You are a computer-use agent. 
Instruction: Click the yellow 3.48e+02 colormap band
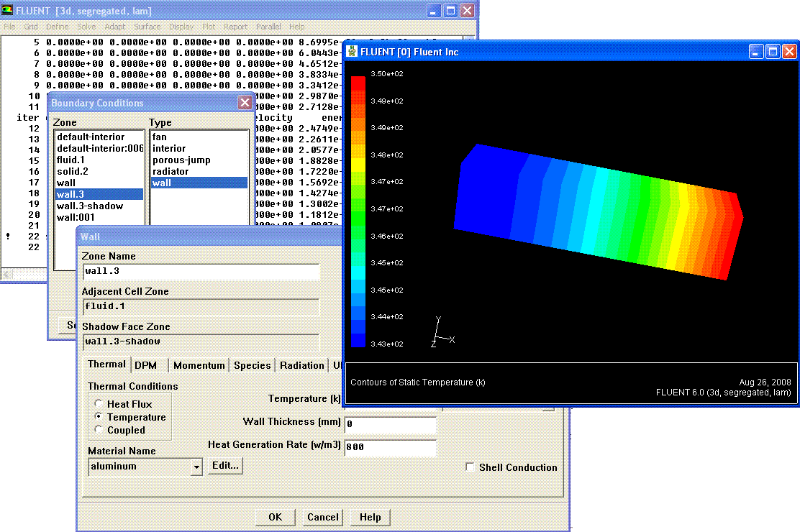[358, 164]
